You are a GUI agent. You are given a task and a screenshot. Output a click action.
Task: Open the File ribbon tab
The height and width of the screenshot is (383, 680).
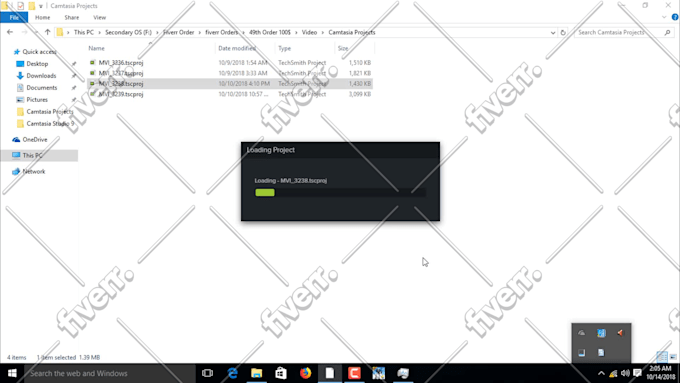point(14,17)
